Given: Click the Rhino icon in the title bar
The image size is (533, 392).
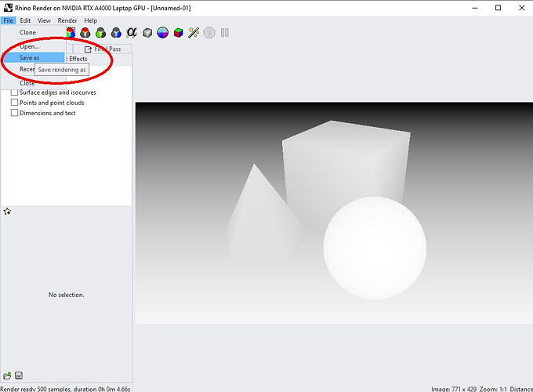Looking at the screenshot, I should click(x=8, y=8).
